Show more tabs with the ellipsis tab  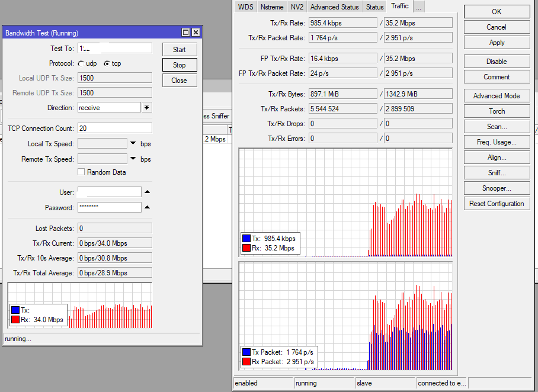(x=419, y=7)
